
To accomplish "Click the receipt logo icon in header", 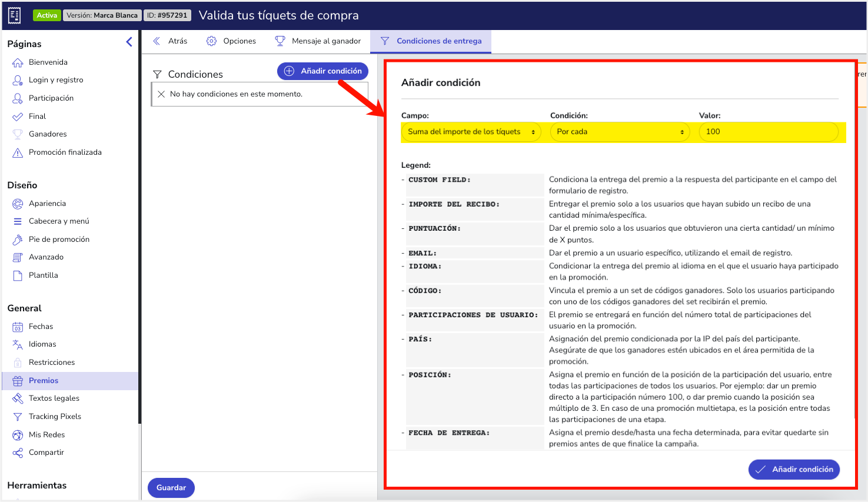I will [x=14, y=15].
